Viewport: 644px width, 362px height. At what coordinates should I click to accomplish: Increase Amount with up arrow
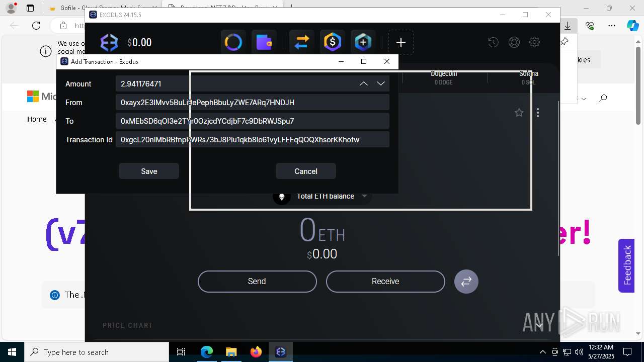click(x=364, y=83)
